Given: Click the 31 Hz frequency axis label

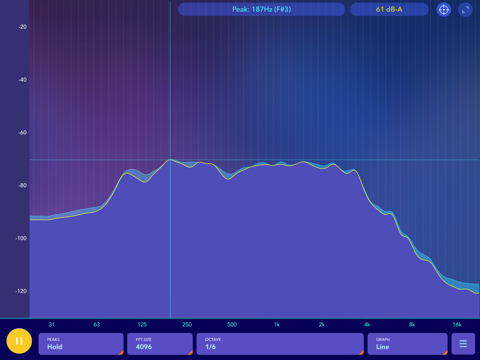Looking at the screenshot, I should pyautogui.click(x=52, y=324).
